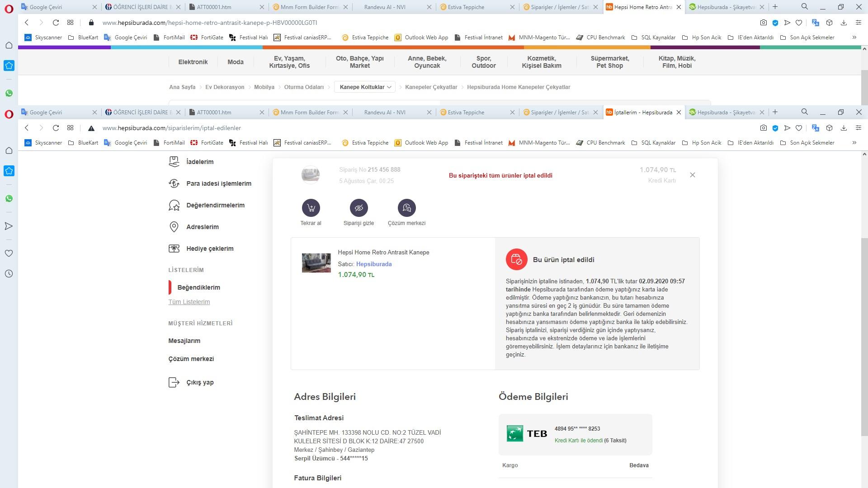The width and height of the screenshot is (868, 488).
Task: Open Opera menu logo in lower window
Action: pyautogui.click(x=9, y=114)
